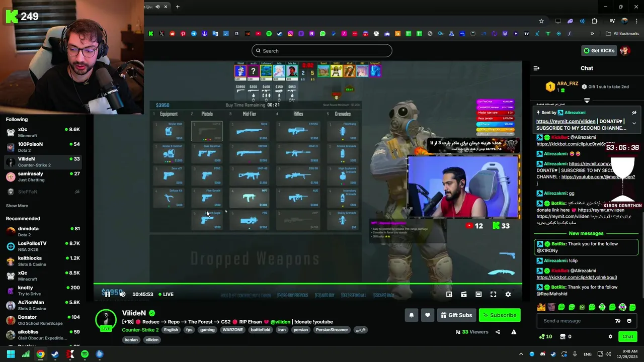This screenshot has height=362, width=644.
Task: Jump to New messages in chat
Action: point(586,233)
